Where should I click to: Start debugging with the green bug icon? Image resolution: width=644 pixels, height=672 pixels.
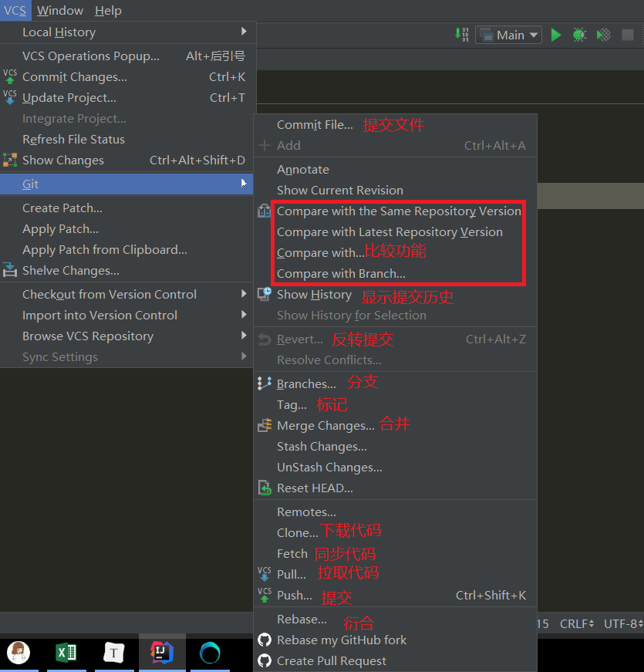click(x=579, y=35)
